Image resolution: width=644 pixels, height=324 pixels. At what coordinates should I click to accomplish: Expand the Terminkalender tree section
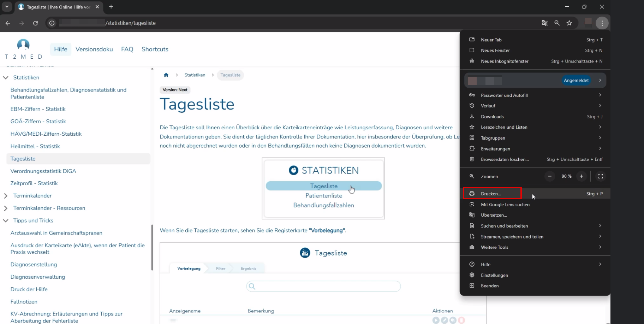click(6, 196)
